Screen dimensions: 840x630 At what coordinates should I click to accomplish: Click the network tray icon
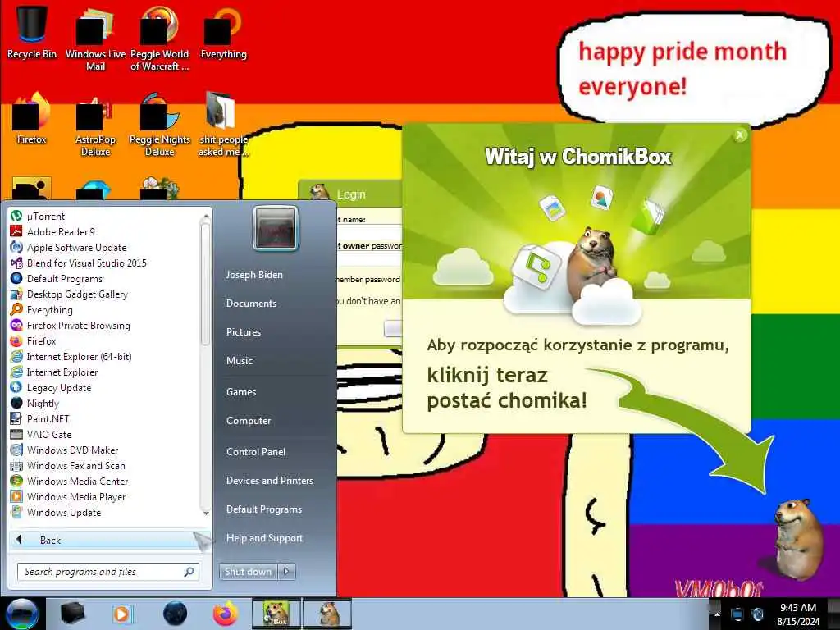737,614
